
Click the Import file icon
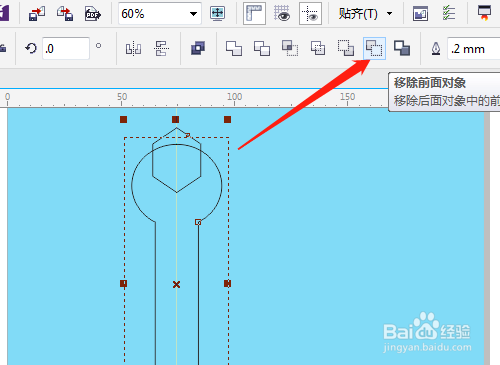click(x=37, y=14)
